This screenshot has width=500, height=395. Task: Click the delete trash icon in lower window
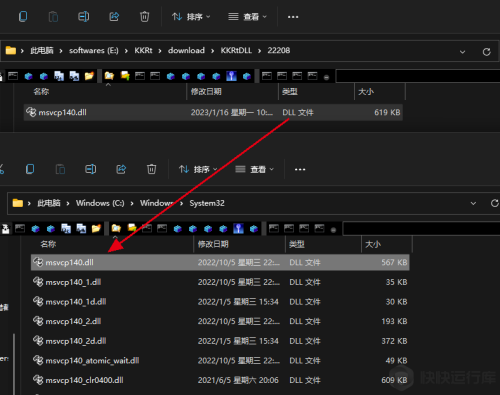151,169
